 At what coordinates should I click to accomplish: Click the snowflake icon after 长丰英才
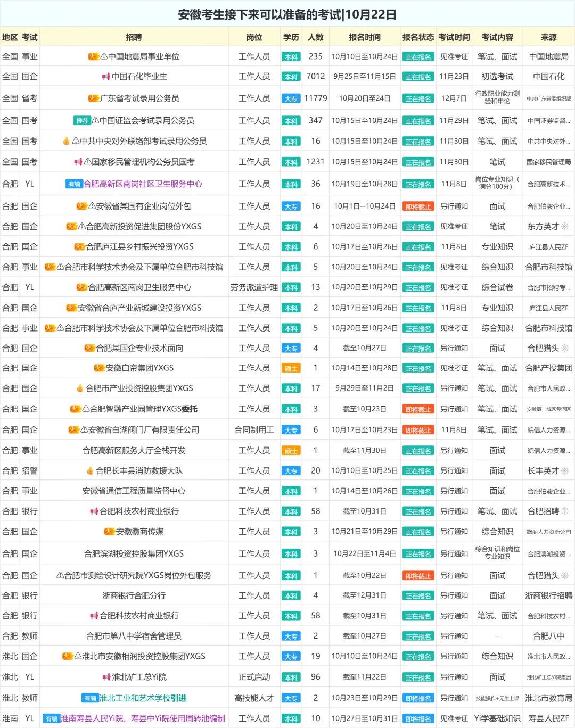coord(564,470)
